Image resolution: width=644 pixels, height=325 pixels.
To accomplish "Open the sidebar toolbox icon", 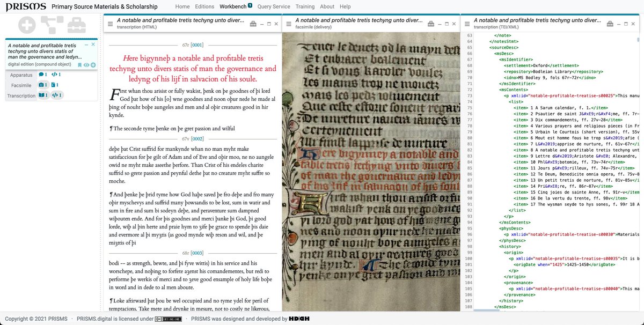I will pyautogui.click(x=78, y=25).
